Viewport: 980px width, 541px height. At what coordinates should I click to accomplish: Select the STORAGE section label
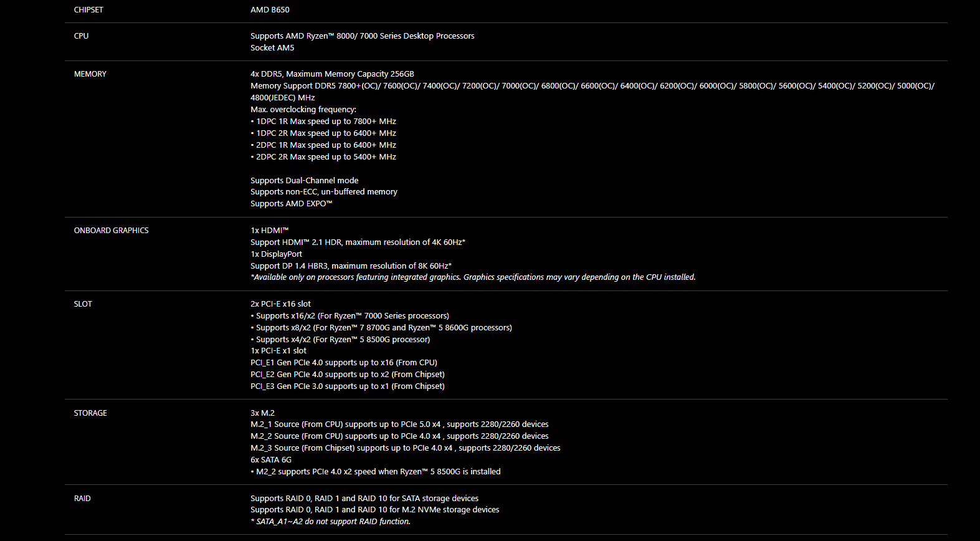point(90,413)
